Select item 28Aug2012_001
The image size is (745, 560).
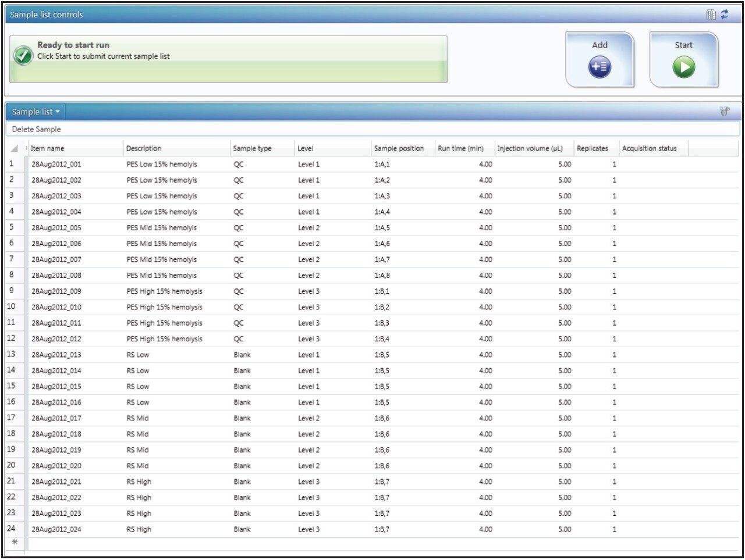pyautogui.click(x=56, y=165)
